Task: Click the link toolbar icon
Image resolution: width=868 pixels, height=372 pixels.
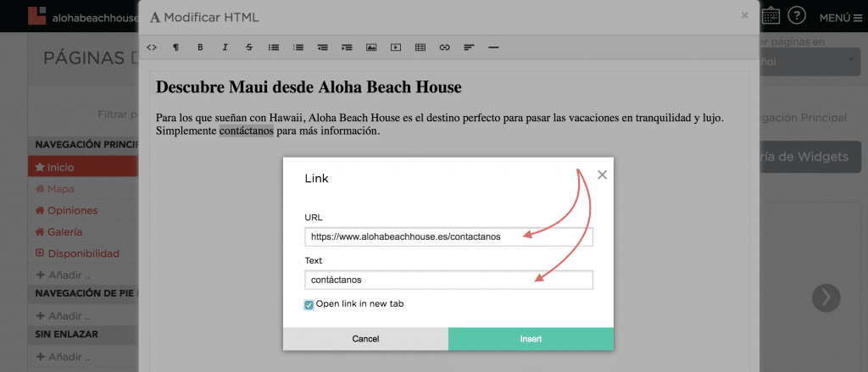Action: point(444,47)
